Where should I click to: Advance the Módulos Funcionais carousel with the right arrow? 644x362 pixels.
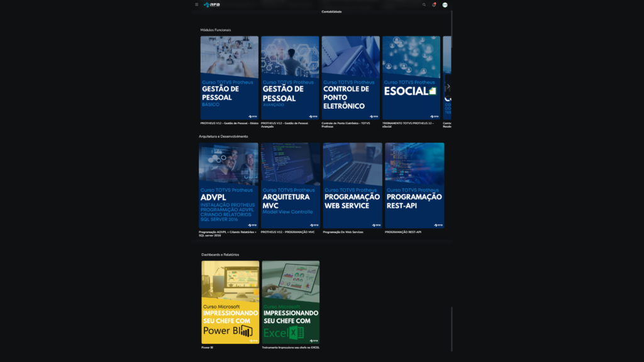[x=448, y=86]
